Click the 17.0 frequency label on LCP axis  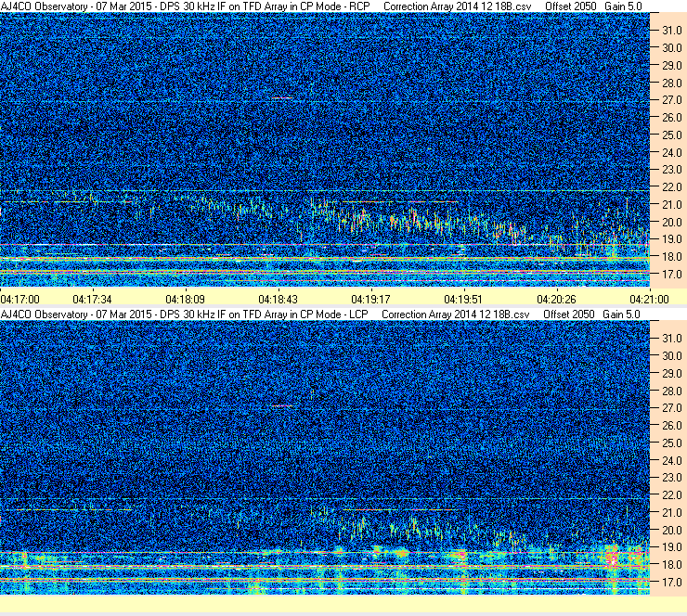[671, 583]
